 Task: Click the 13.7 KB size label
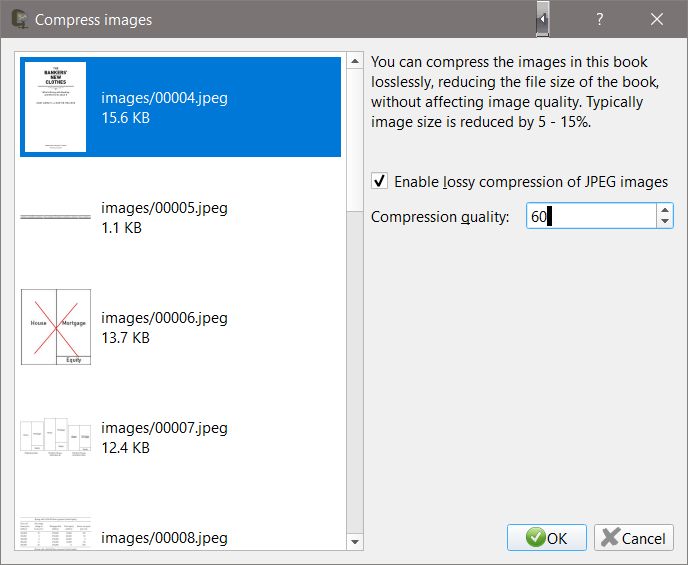(125, 338)
